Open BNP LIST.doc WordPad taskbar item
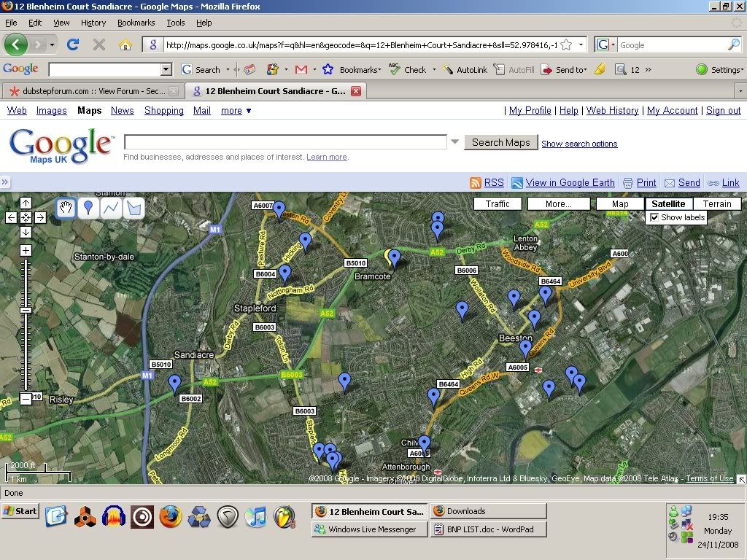Image resolution: width=747 pixels, height=560 pixels. point(488,529)
